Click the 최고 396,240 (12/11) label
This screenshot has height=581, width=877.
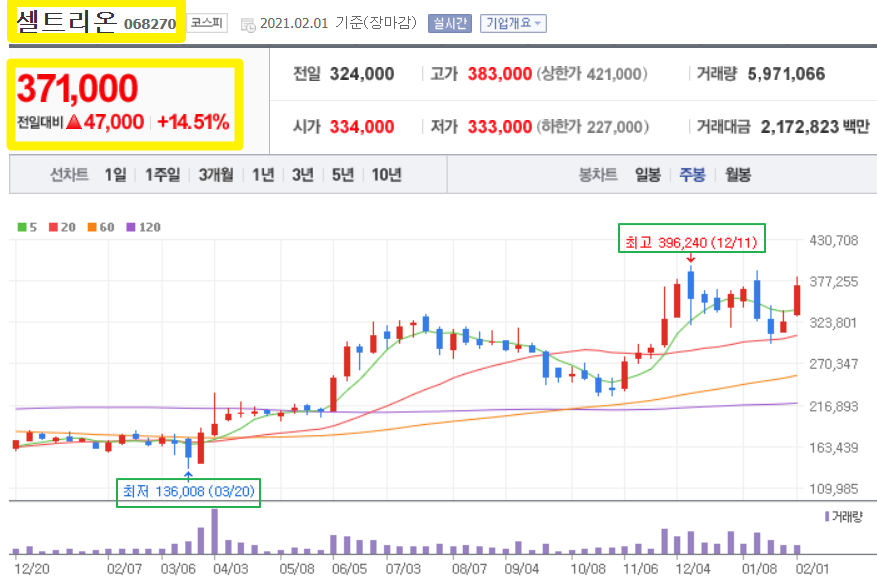pyautogui.click(x=691, y=242)
